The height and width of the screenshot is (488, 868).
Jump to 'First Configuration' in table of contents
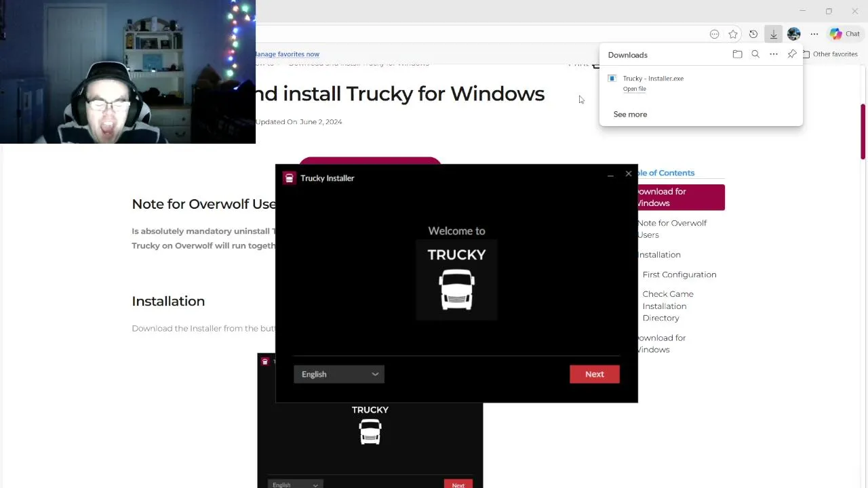pyautogui.click(x=679, y=274)
